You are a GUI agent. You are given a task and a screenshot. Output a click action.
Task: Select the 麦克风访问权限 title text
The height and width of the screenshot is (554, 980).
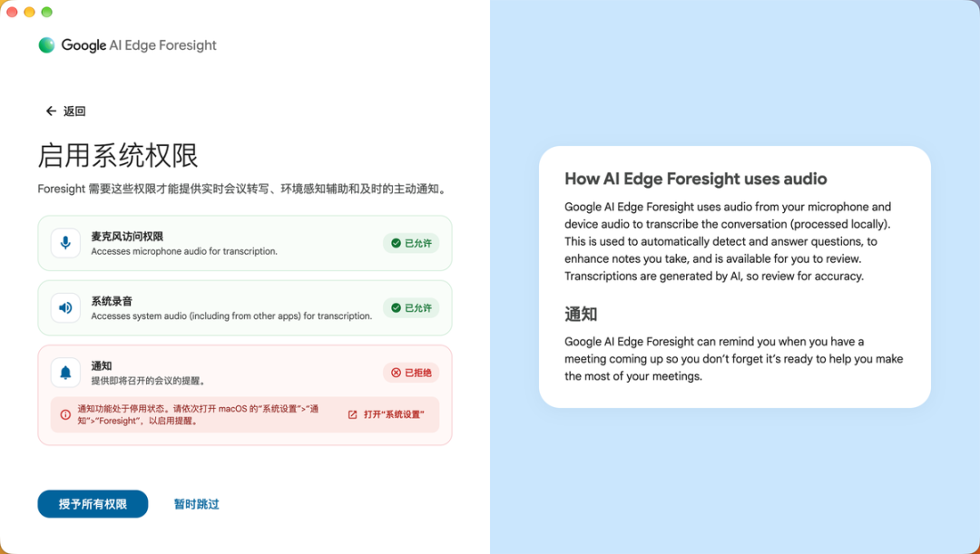(128, 237)
